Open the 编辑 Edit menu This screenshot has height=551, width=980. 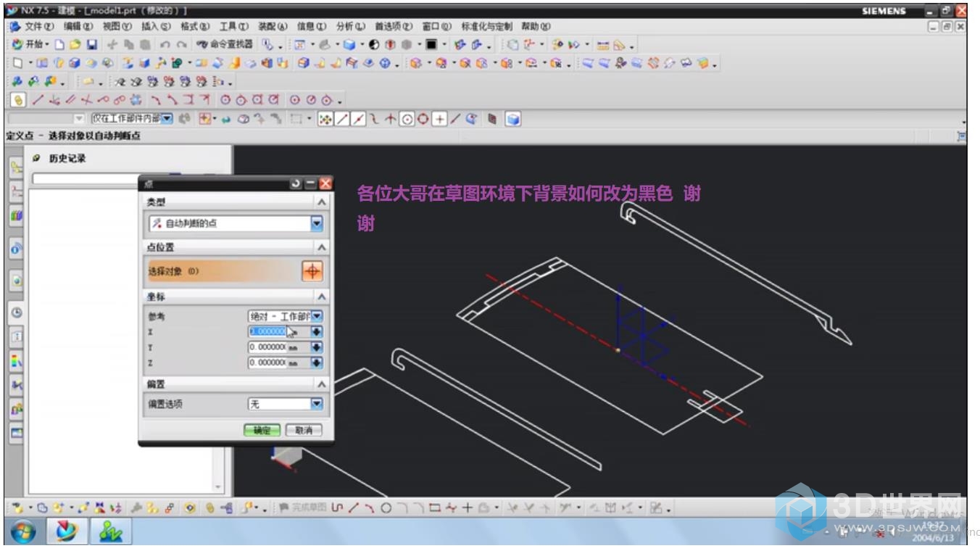(79, 26)
